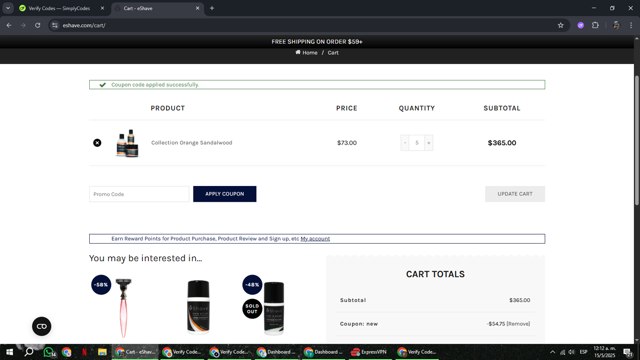Switch to the ExpressVPN taskbar window
The image size is (640, 360).
coord(369,352)
